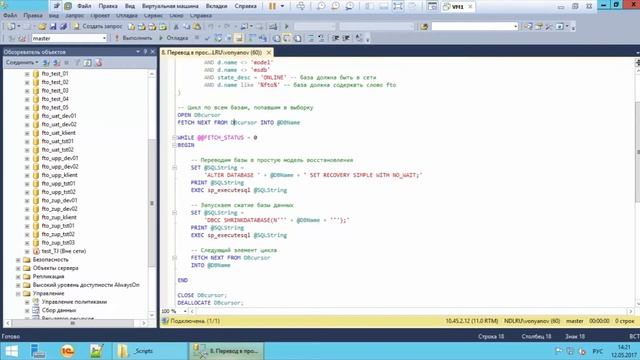Close the Object Explorer panel
The height and width of the screenshot is (360, 640).
pos(153,52)
